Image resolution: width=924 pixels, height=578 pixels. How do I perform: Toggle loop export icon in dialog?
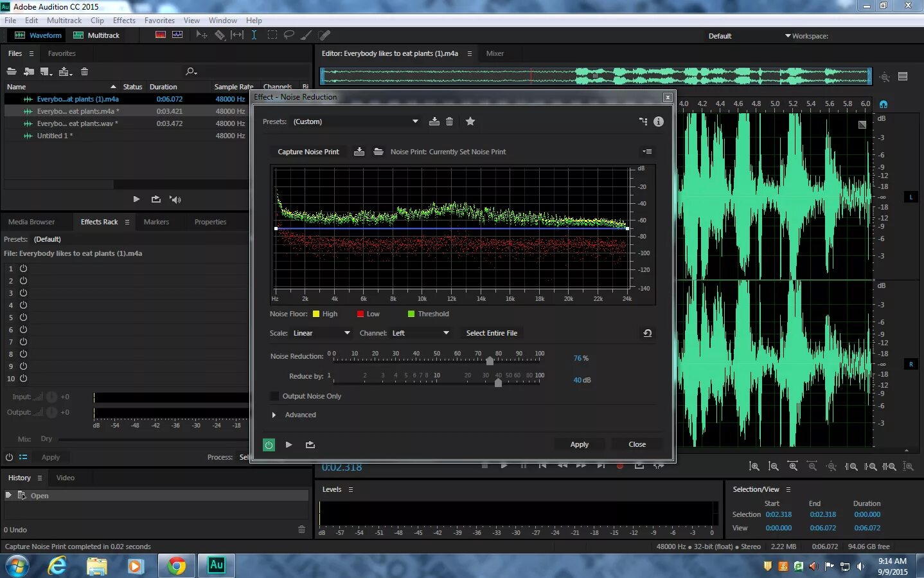(x=310, y=444)
